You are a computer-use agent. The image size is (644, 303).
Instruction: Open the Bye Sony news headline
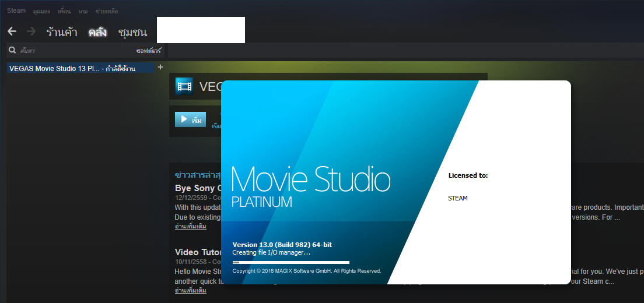(198, 188)
